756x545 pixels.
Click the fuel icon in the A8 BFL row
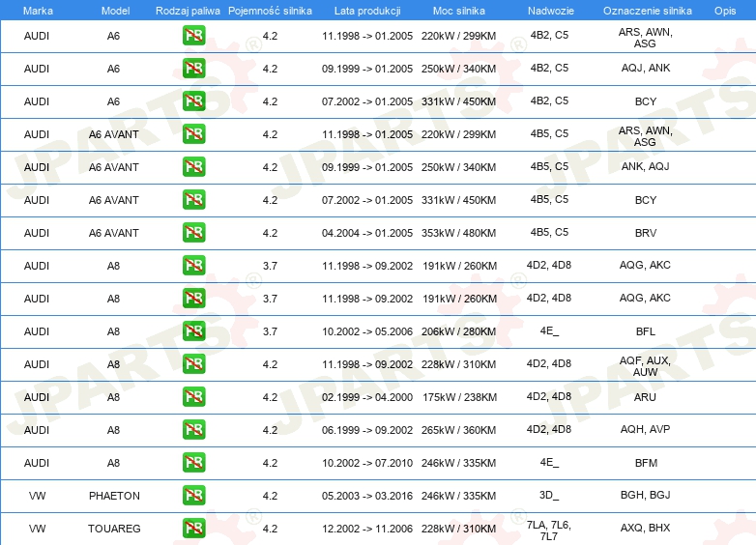[193, 331]
